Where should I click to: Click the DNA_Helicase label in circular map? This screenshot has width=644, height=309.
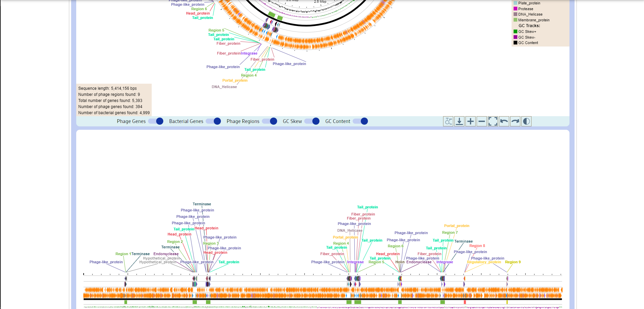[x=224, y=87]
